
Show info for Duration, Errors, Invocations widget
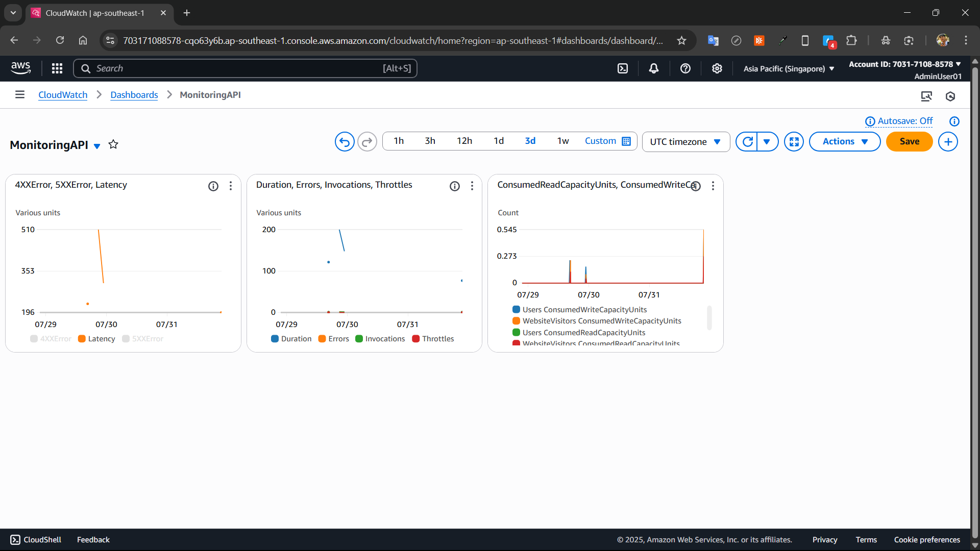click(x=455, y=186)
